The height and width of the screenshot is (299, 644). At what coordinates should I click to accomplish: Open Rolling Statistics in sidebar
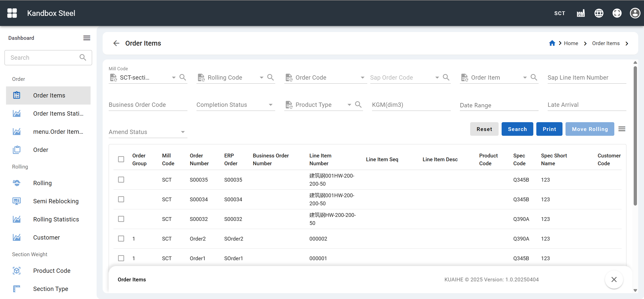(x=56, y=219)
